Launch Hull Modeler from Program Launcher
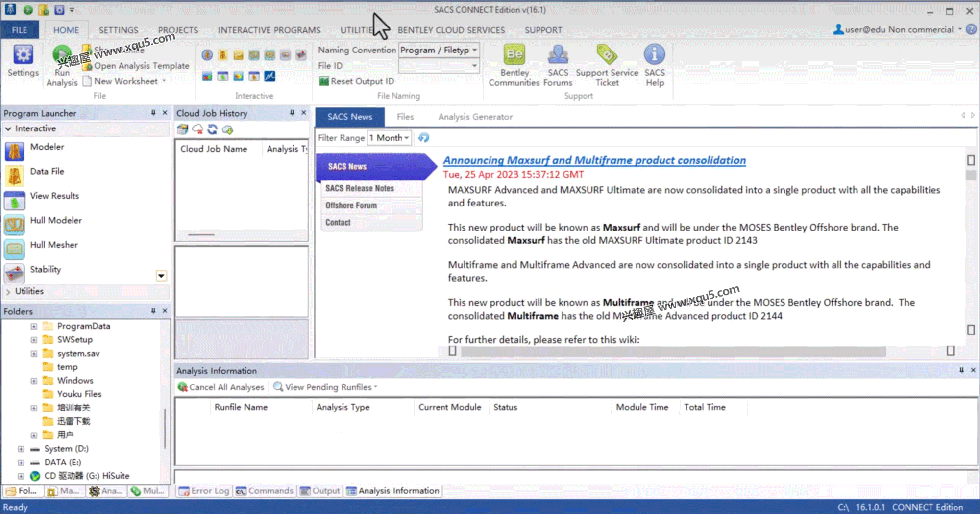This screenshot has width=980, height=514. [44, 225]
